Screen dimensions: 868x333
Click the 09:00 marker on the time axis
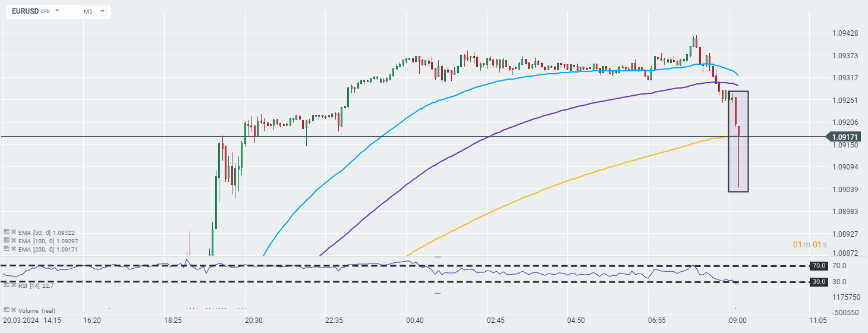coord(737,320)
